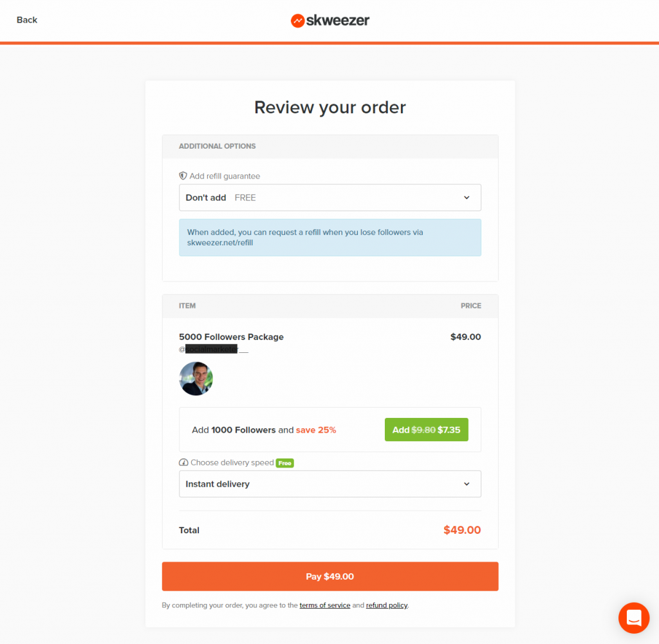
Task: Click the skweezer logo icon
Action: coord(297,21)
